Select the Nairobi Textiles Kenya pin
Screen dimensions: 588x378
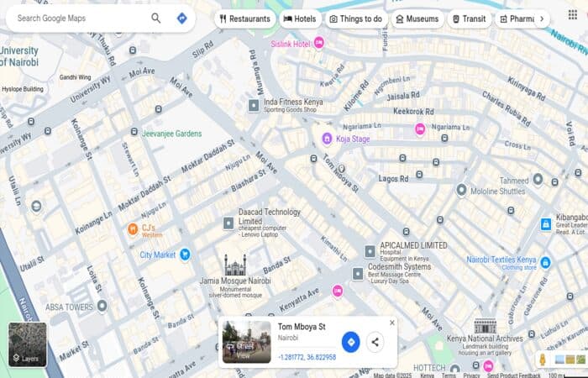(546, 262)
